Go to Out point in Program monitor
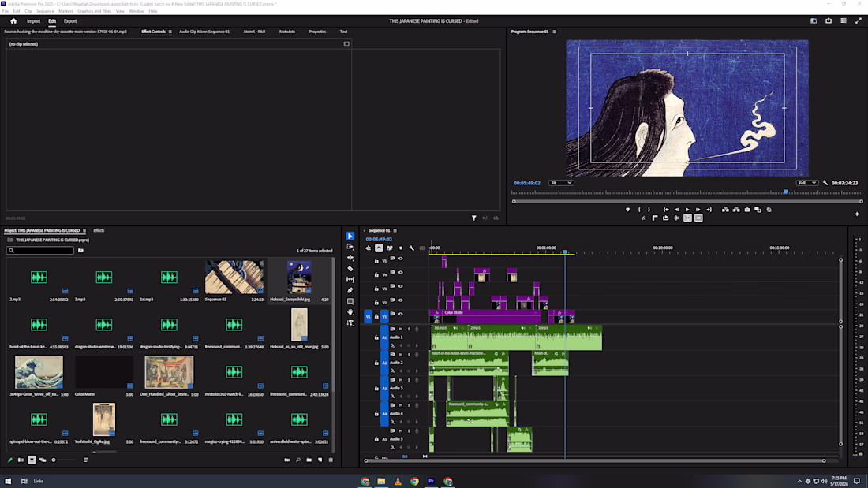The height and width of the screenshot is (488, 868). (709, 210)
